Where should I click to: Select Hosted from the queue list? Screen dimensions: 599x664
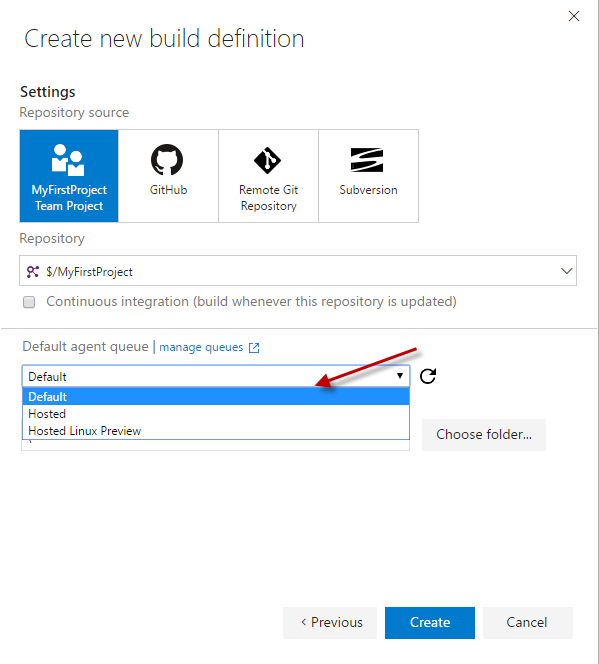[216, 414]
